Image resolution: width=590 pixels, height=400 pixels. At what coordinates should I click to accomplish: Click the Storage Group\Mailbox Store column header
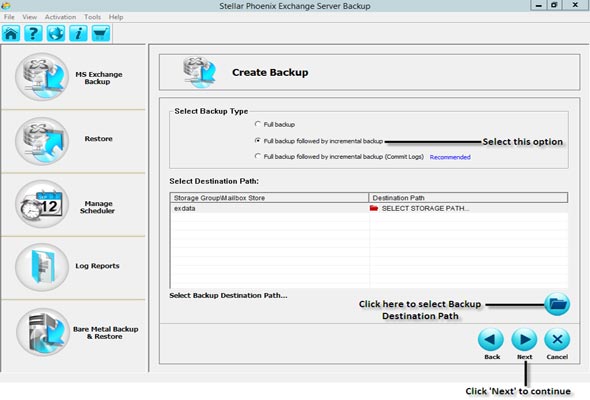tap(269, 198)
